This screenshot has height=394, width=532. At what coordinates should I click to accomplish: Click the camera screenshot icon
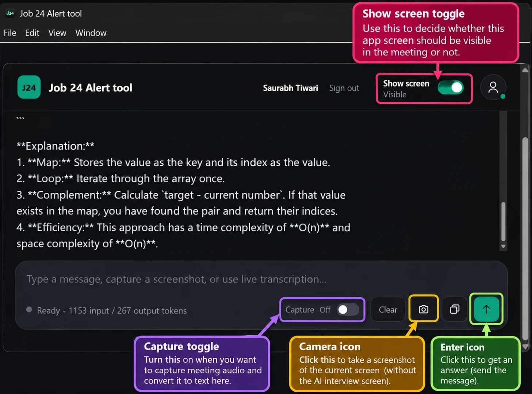coord(423,309)
